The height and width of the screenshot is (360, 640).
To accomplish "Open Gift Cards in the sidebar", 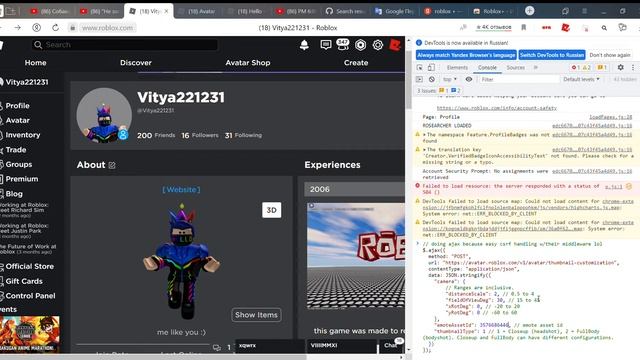I will pyautogui.click(x=24, y=281).
